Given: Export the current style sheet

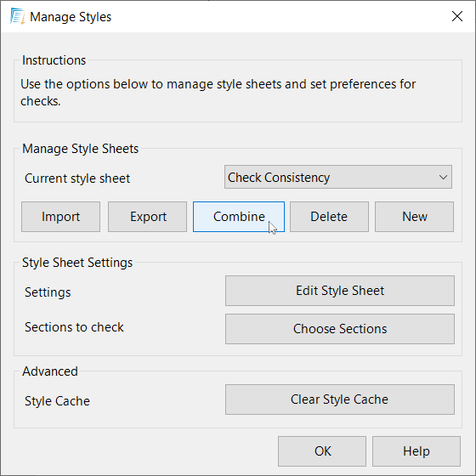Looking at the screenshot, I should tap(148, 217).
